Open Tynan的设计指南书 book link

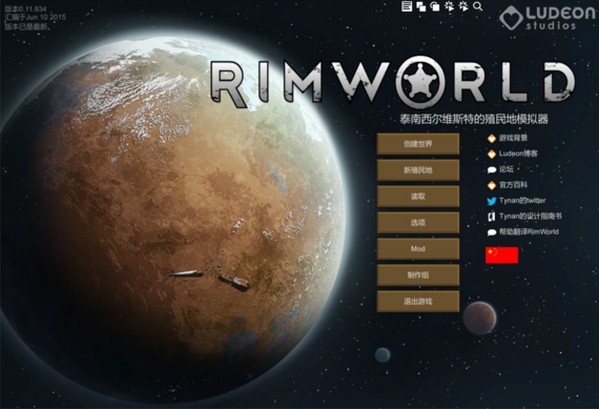tap(525, 216)
